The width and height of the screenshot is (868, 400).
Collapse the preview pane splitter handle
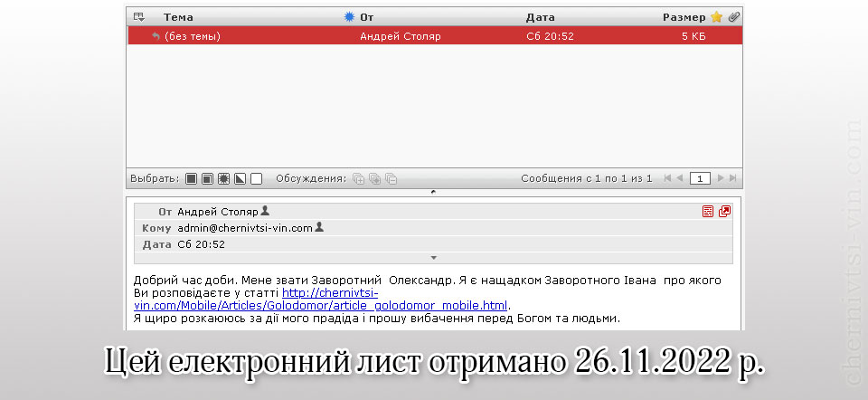click(x=433, y=192)
